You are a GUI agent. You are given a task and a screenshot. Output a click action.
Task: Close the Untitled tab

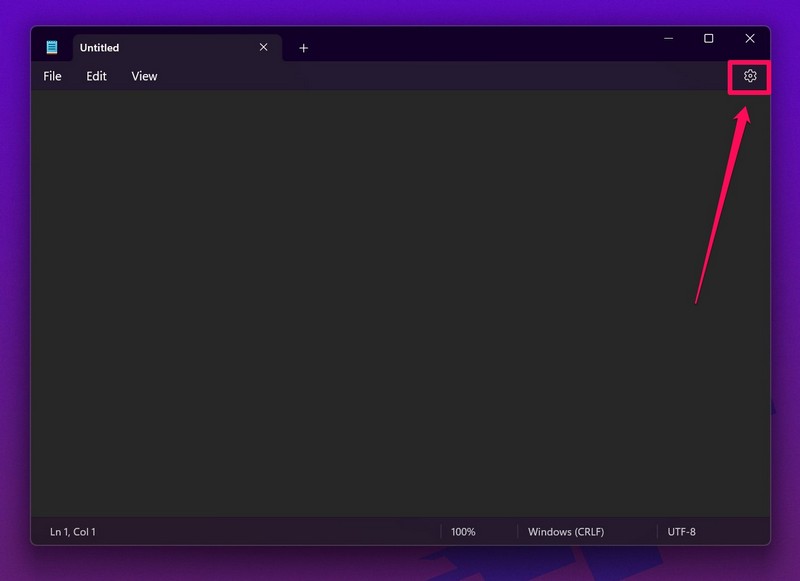[263, 47]
